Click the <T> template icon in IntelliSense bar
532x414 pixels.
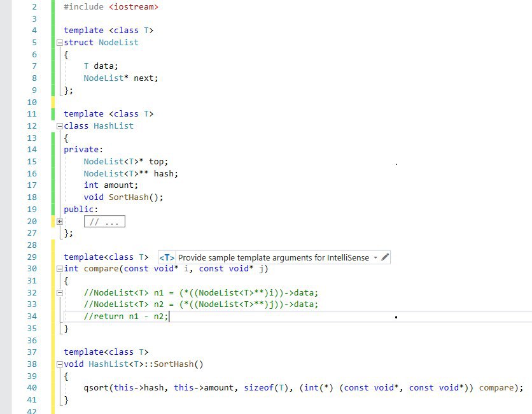coord(167,258)
